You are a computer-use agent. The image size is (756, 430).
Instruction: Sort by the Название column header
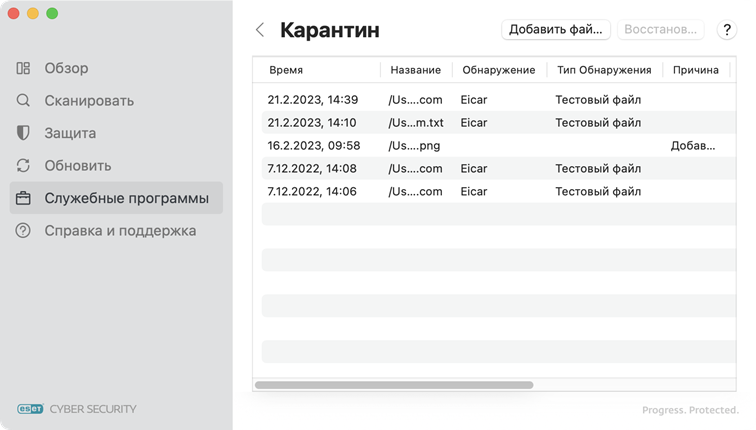[415, 70]
